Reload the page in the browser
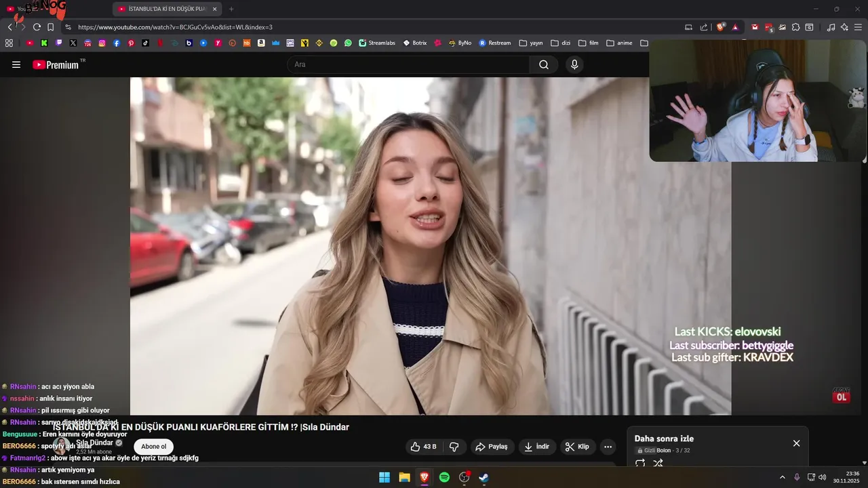The width and height of the screenshot is (868, 488). pos(37,27)
